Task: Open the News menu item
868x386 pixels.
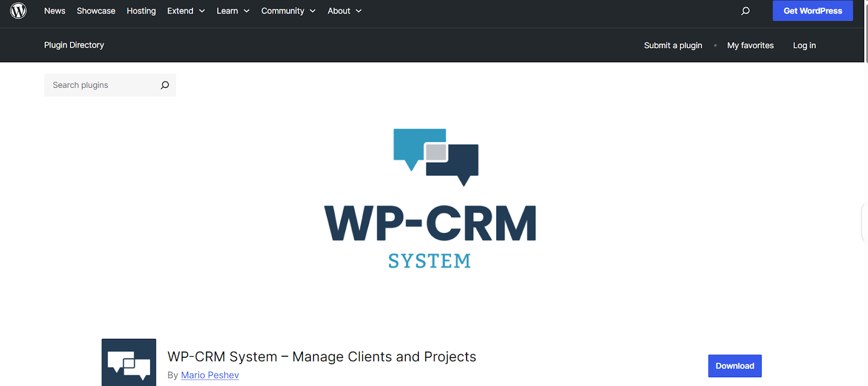Action: 55,11
